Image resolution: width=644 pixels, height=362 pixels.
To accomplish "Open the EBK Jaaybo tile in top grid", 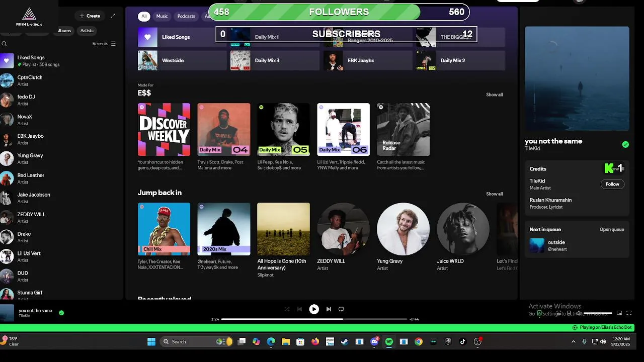I will point(368,60).
